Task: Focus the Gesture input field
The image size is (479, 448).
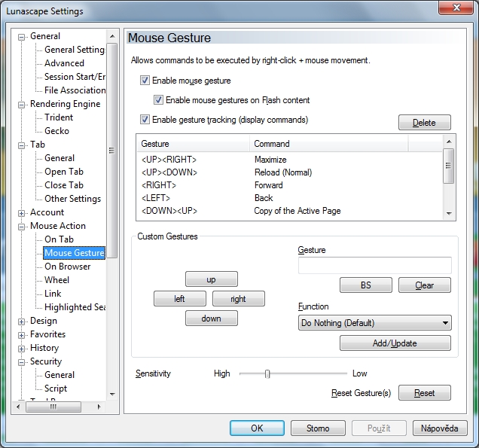Action: point(374,265)
